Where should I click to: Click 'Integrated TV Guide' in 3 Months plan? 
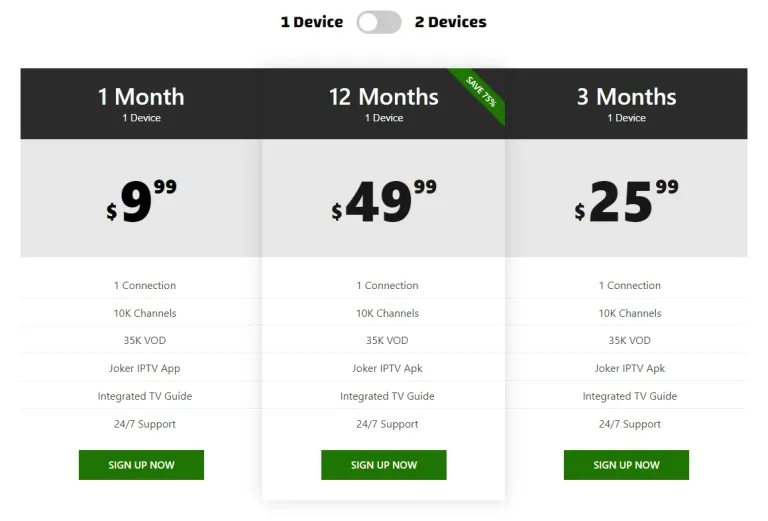point(629,396)
